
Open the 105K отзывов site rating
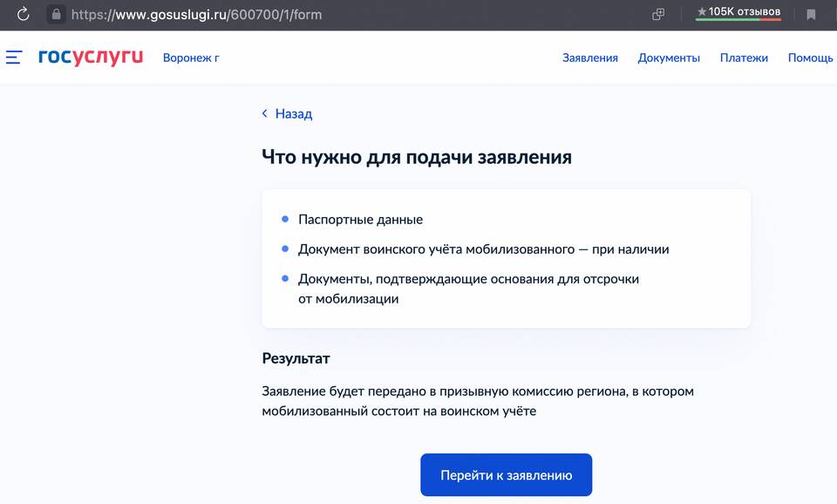click(x=738, y=12)
